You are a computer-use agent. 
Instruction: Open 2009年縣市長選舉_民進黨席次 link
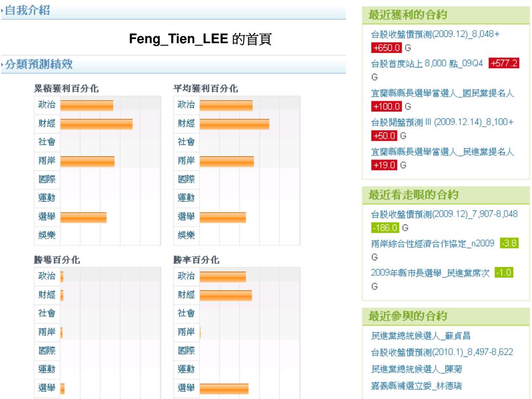(x=430, y=273)
